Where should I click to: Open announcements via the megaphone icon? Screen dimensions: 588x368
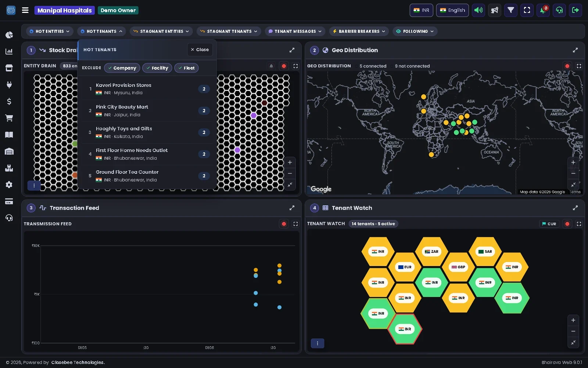click(495, 10)
